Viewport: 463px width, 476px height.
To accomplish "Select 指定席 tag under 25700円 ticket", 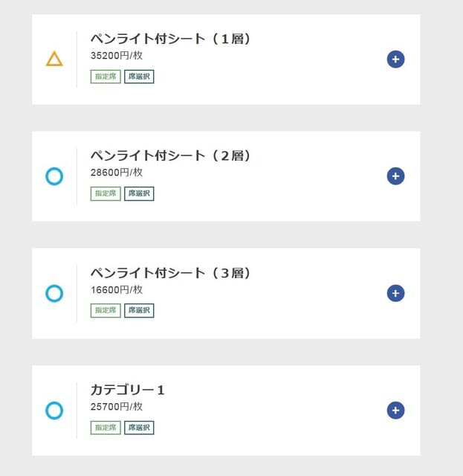I will (106, 428).
